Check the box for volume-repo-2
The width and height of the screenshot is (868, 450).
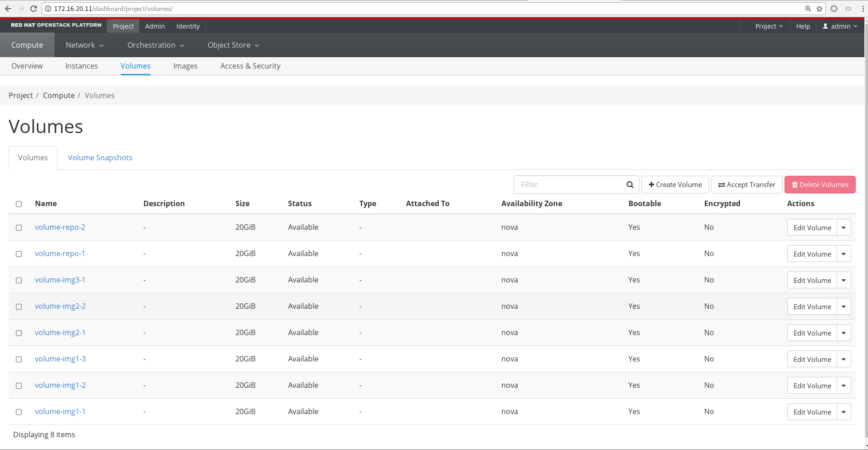point(19,227)
